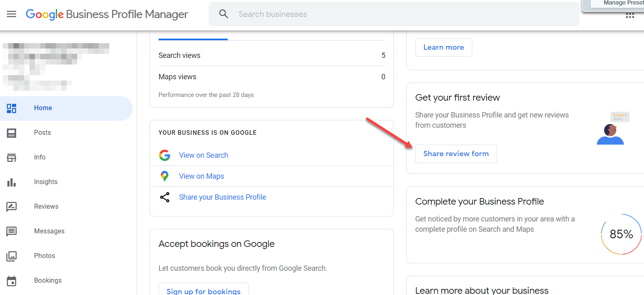The height and width of the screenshot is (295, 644).
Task: Open View on Search link
Action: 203,155
